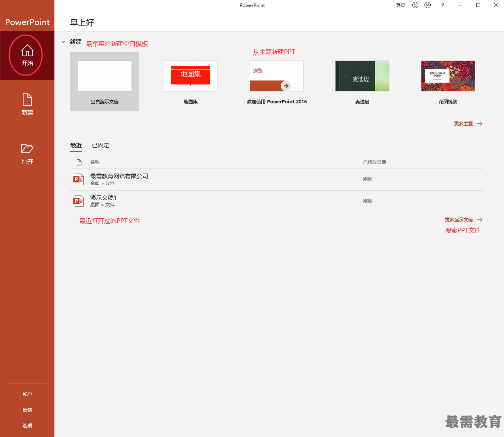The width and height of the screenshot is (504, 437).
Task: Switch to the 最近 tab
Action: pos(76,145)
